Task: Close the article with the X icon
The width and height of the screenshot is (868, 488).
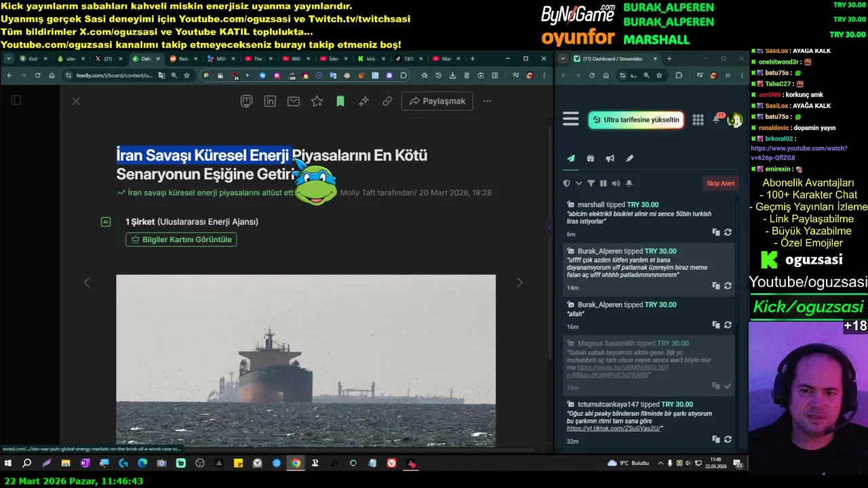Action: (x=76, y=101)
